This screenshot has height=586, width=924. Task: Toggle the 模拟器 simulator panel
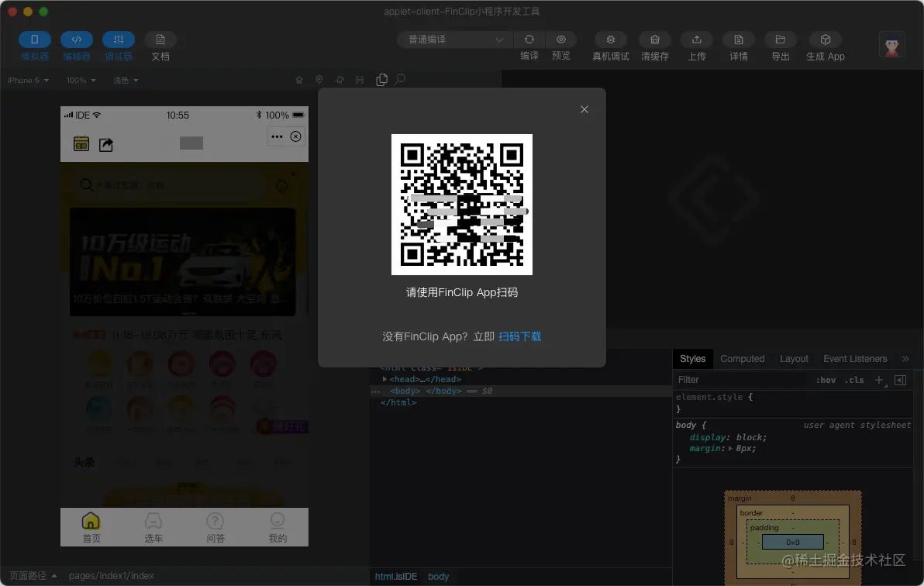(35, 40)
